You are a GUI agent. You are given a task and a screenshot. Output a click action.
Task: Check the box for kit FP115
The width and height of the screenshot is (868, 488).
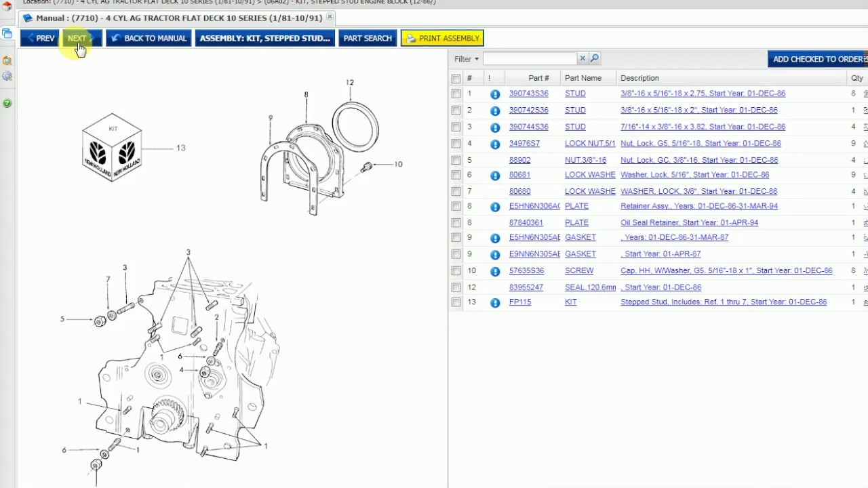click(456, 302)
